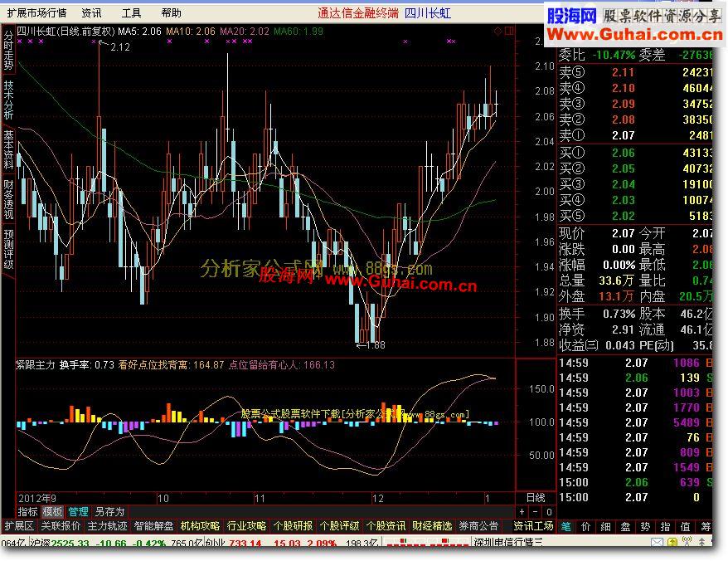Open the 个股研报 bottom tab
Viewport: 728px width, 561px height.
pyautogui.click(x=293, y=526)
